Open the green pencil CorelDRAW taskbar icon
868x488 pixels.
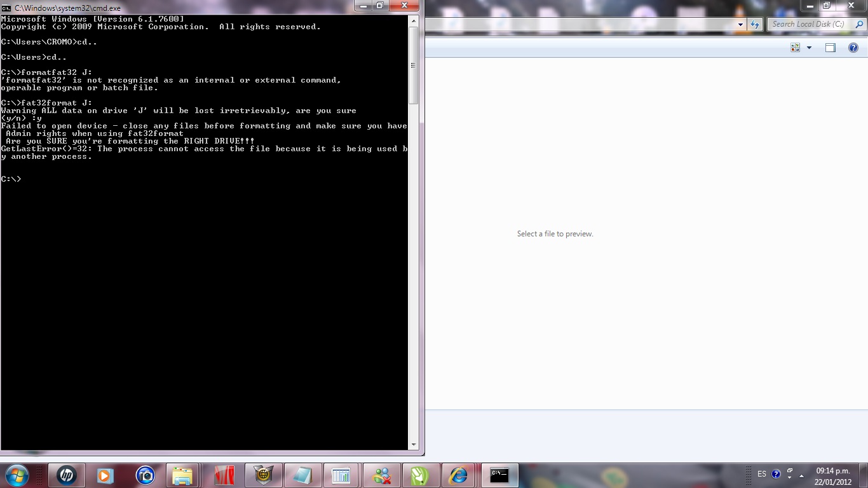(x=421, y=475)
